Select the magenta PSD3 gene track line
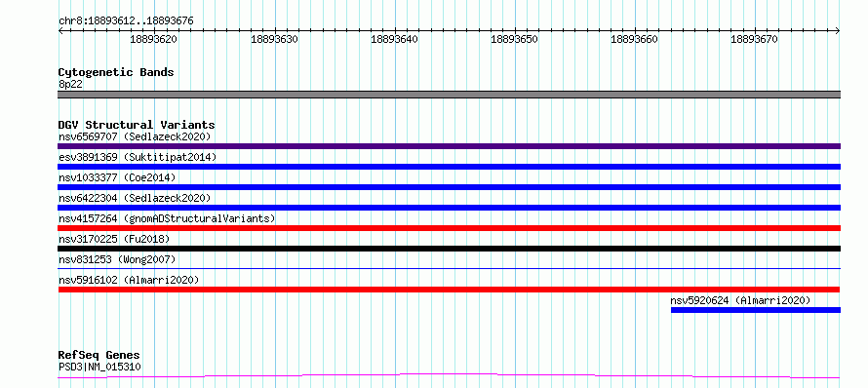 tap(449, 376)
